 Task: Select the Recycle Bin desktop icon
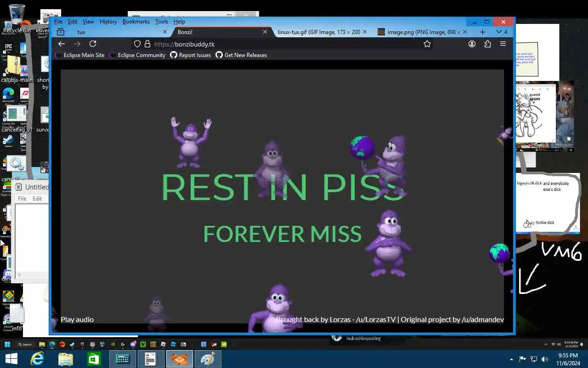(16, 19)
